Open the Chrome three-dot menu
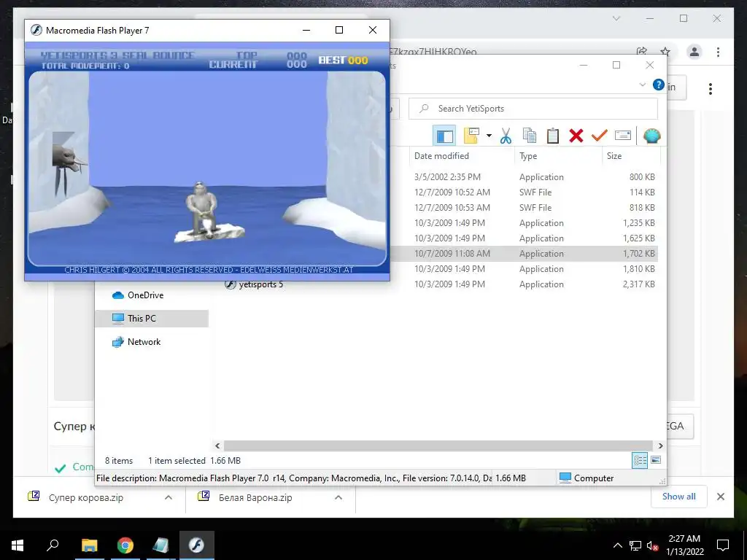The width and height of the screenshot is (747, 560). coord(718,52)
